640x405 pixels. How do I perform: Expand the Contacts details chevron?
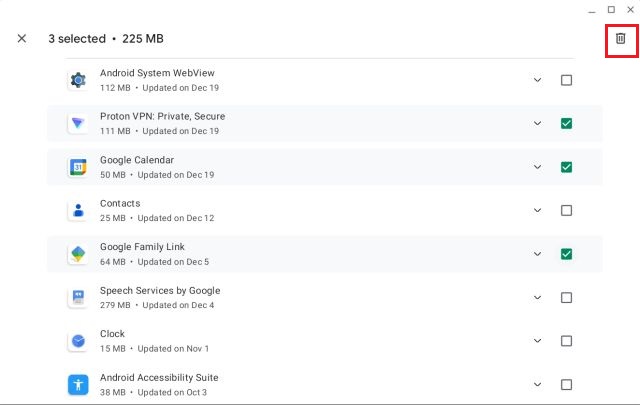point(537,210)
